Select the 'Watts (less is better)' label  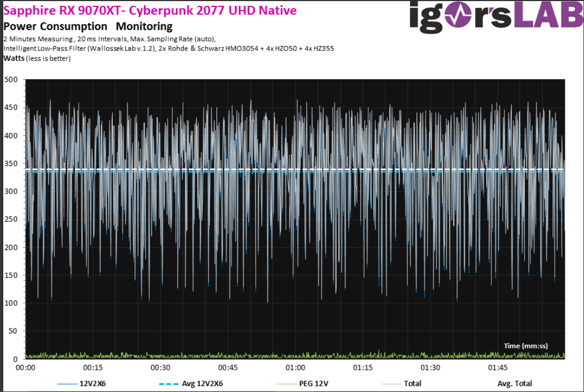click(x=37, y=59)
